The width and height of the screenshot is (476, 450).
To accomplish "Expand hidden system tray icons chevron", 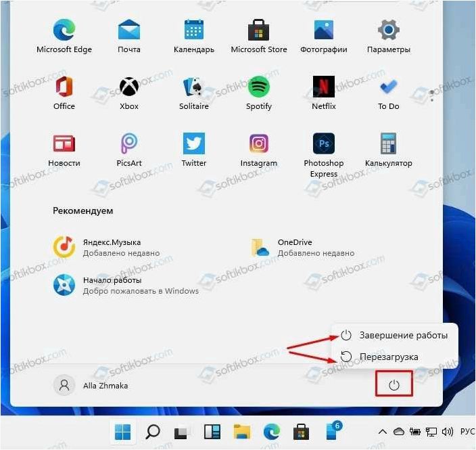I will (x=383, y=432).
